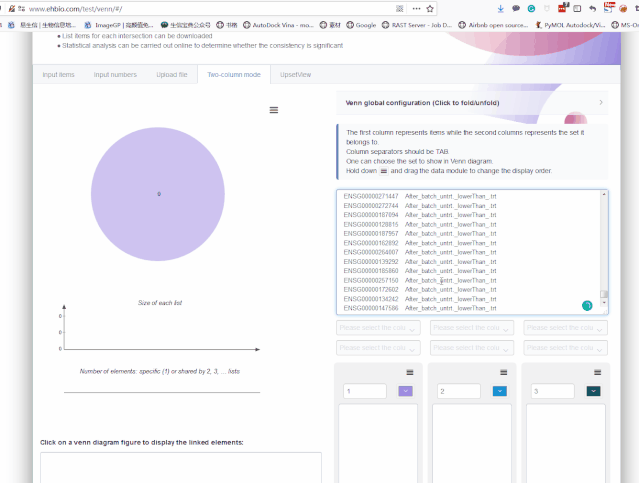Click the browser page actions ellipsis

tap(416, 9)
